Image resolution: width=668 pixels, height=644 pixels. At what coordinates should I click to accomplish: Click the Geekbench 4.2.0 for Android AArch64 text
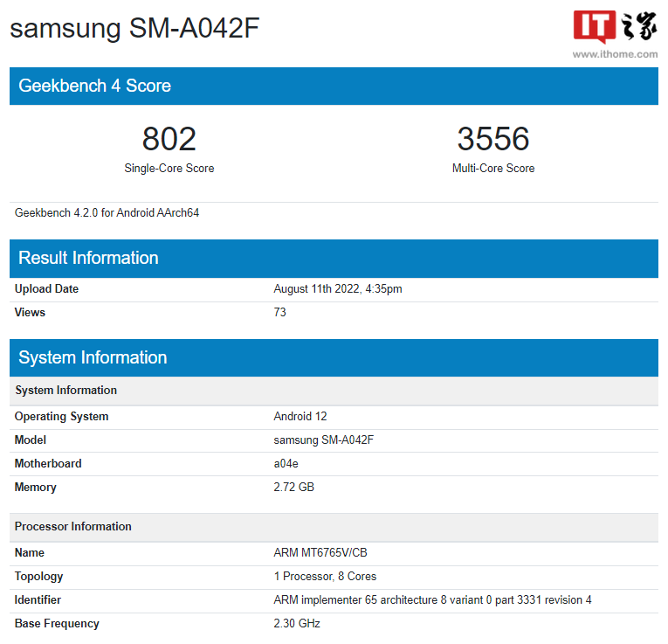point(107,212)
